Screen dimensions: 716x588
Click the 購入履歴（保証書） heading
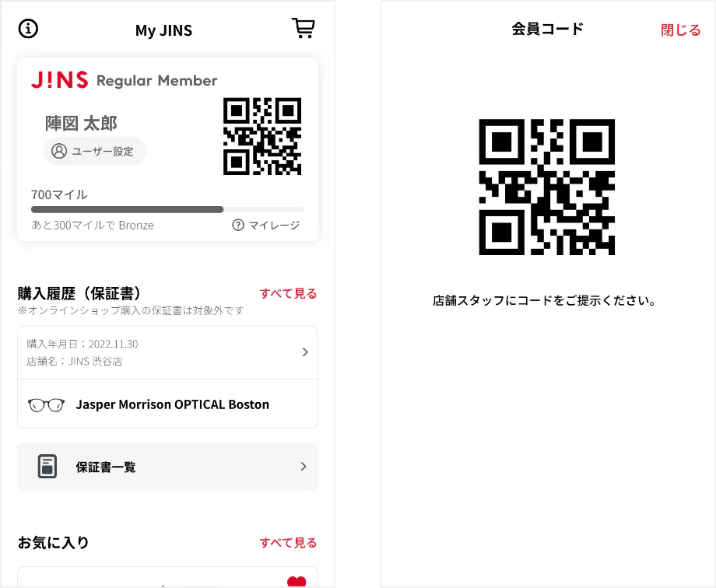(79, 293)
